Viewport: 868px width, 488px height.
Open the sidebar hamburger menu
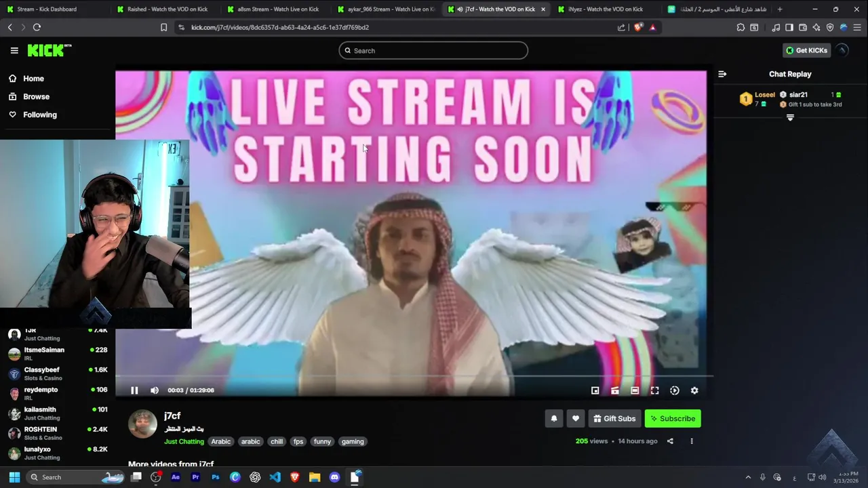14,50
